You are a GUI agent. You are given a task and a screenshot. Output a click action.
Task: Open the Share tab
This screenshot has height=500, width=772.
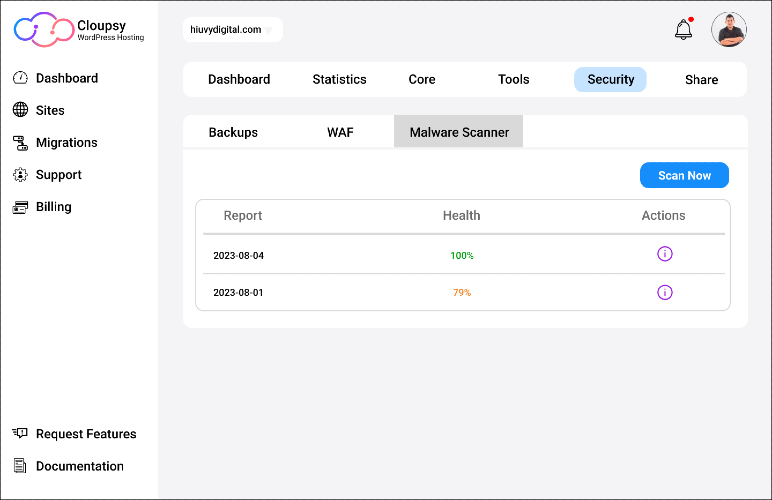tap(702, 79)
